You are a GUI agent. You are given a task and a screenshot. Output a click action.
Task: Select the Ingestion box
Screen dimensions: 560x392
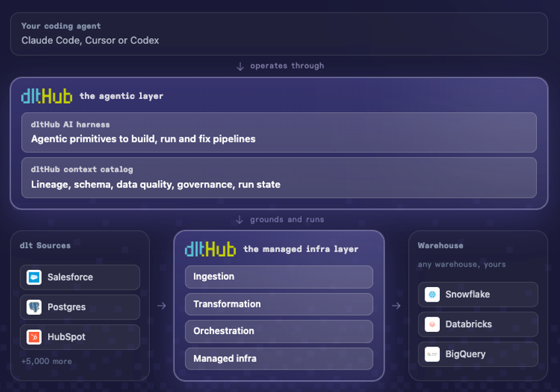pos(279,277)
